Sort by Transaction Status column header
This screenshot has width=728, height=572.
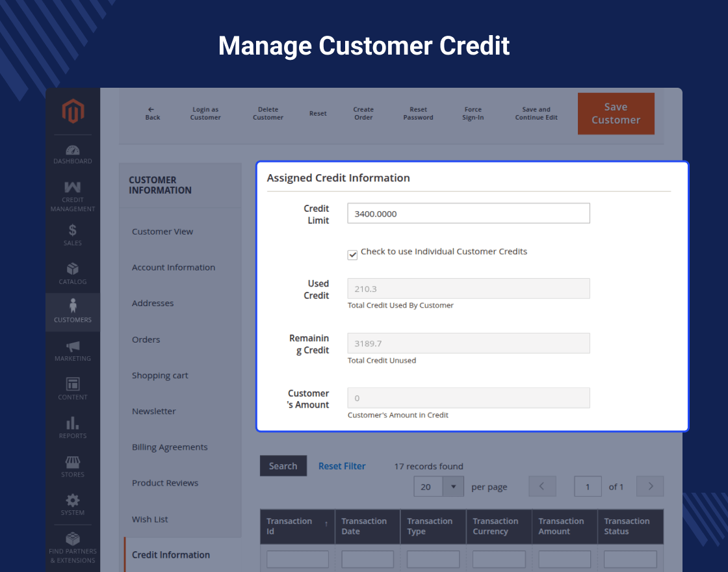[x=630, y=526]
